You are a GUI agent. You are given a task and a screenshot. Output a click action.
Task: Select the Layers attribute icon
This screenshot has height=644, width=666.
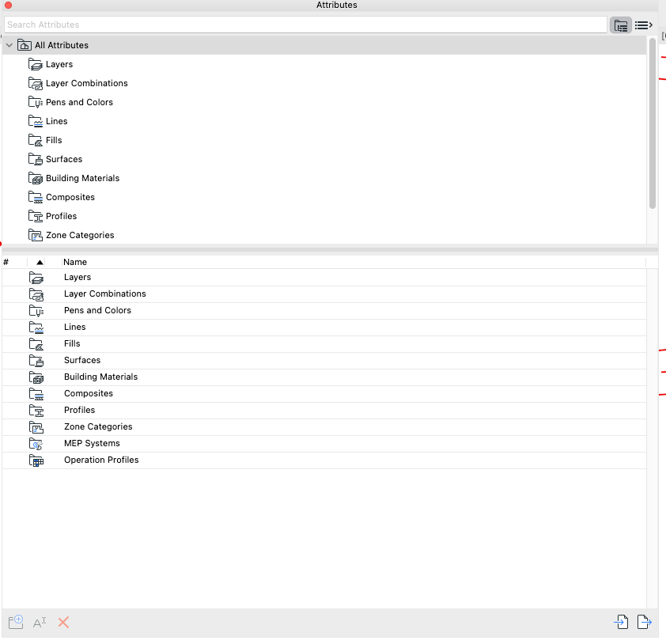point(36,277)
